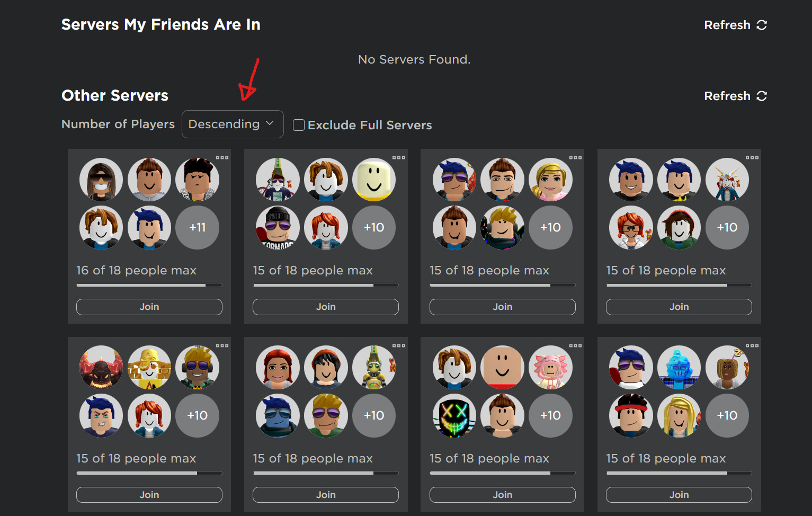Image resolution: width=812 pixels, height=516 pixels.
Task: Join the server with 16 of 18 people
Action: coord(149,306)
